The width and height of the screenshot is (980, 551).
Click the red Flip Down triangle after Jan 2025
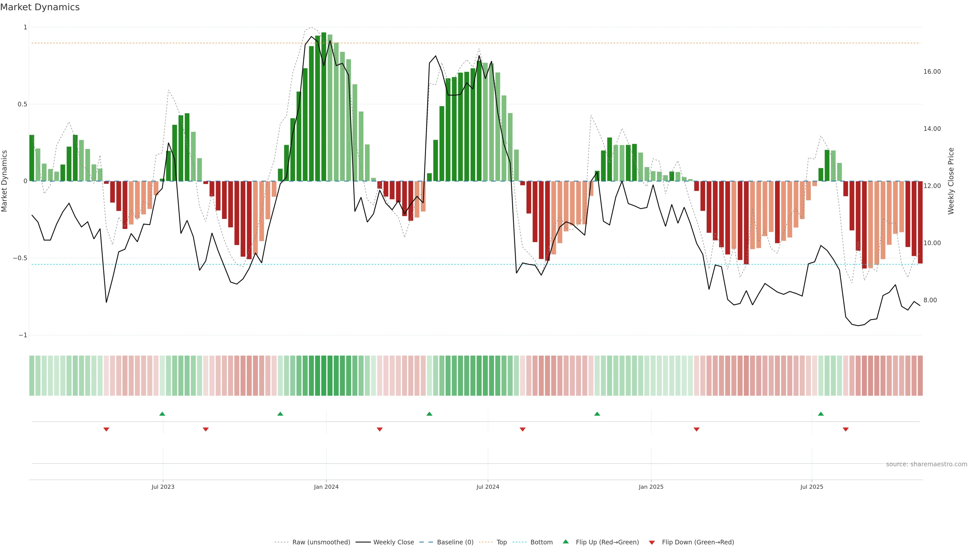point(696,429)
